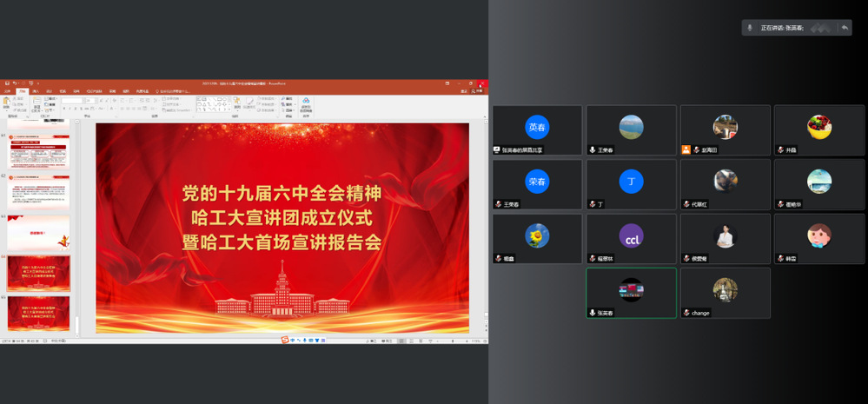This screenshot has width=868, height=404.
Task: Start the slideshow from the status bar icon
Action: [430, 341]
